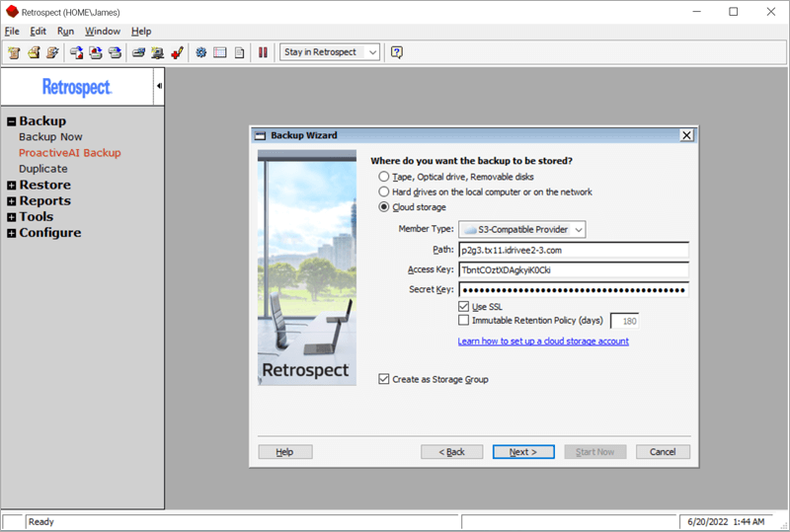790x532 pixels.
Task: Click the calendar grid toolbar icon
Action: [220, 52]
